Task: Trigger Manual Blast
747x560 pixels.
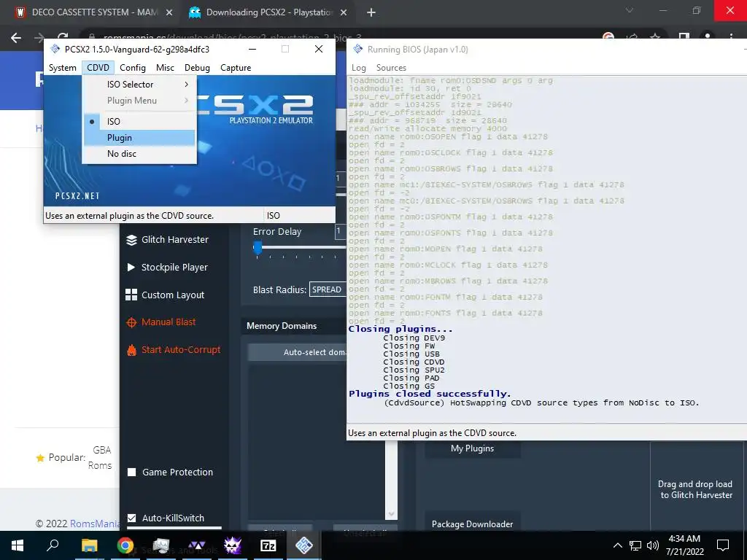Action: [169, 322]
